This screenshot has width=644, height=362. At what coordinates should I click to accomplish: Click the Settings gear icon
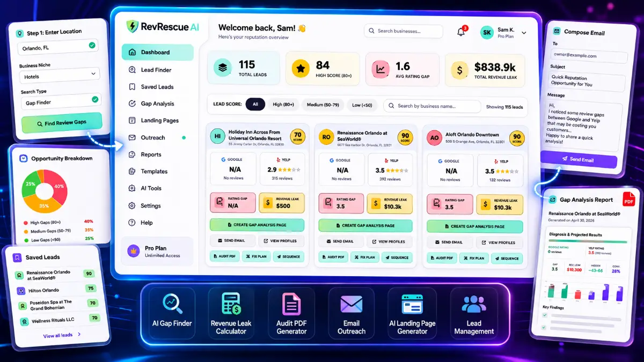click(x=131, y=205)
